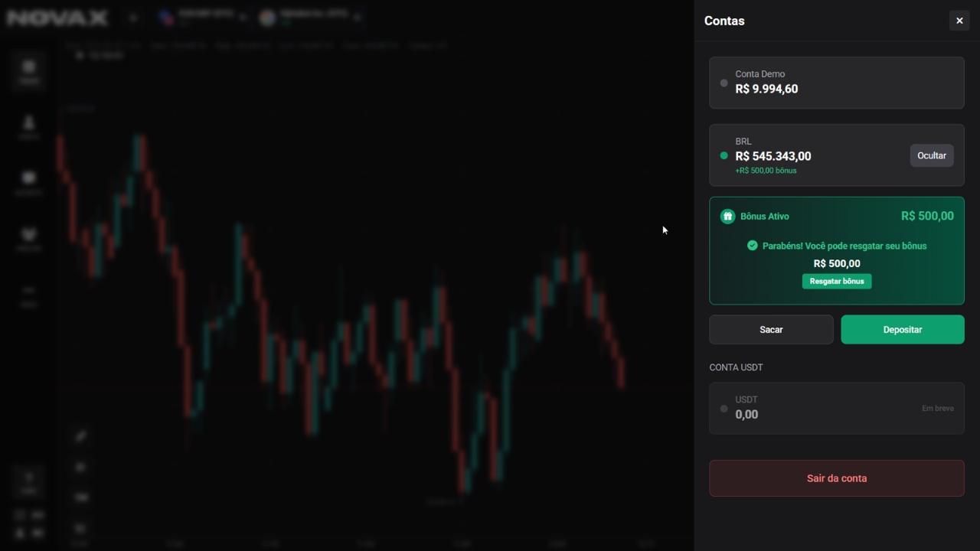
Task: Expand the second asset tab dropdown arrow
Action: [358, 17]
